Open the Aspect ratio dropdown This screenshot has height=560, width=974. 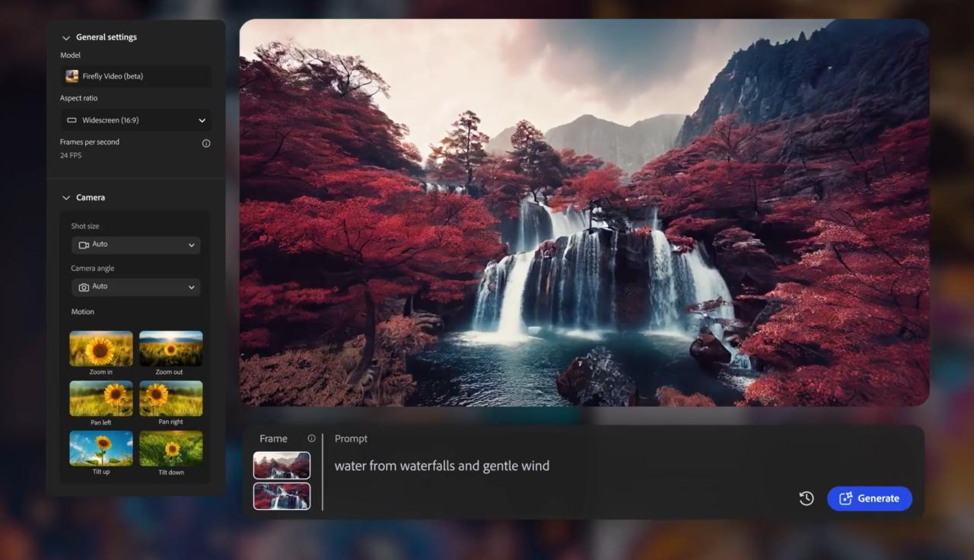[135, 119]
